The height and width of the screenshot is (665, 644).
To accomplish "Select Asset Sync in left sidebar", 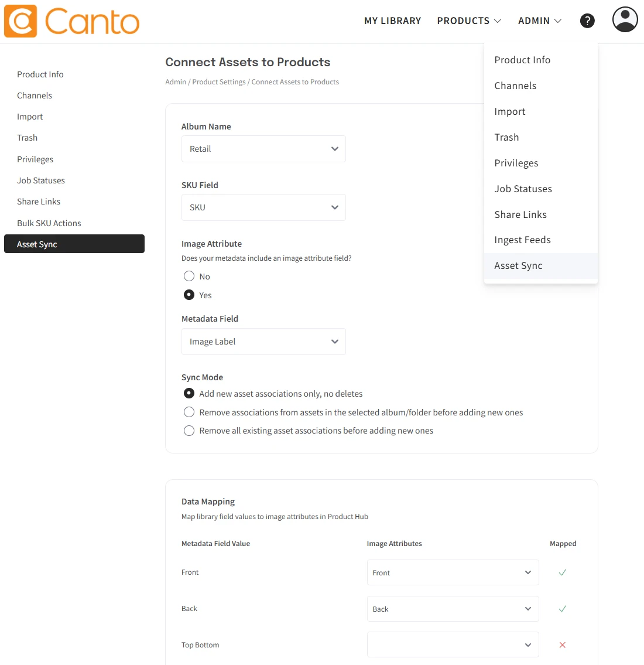I will (74, 244).
